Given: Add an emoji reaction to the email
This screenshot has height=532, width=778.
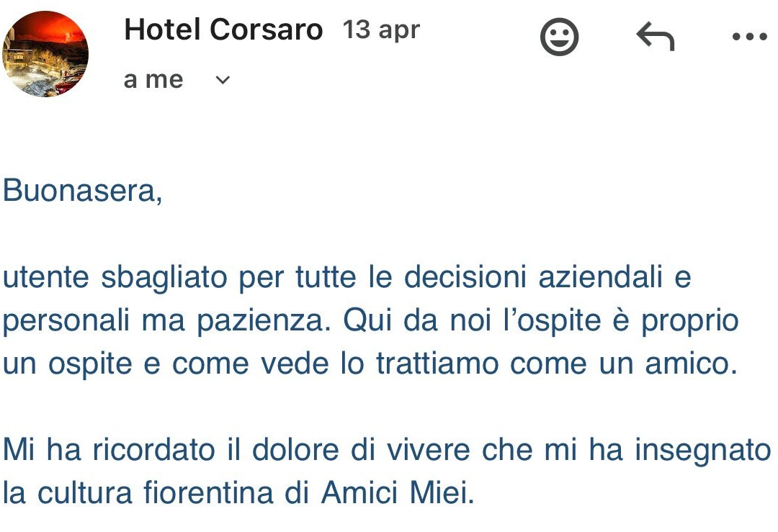Looking at the screenshot, I should 559,37.
